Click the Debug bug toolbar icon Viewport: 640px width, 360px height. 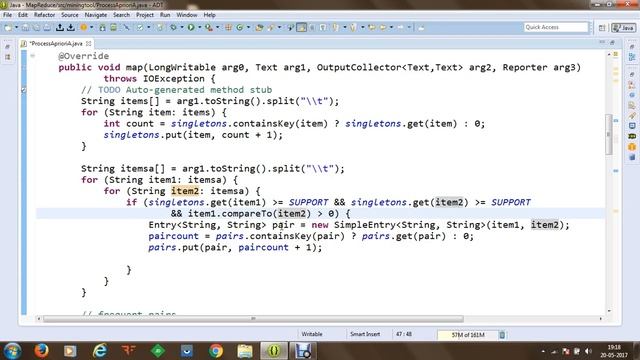[173, 27]
